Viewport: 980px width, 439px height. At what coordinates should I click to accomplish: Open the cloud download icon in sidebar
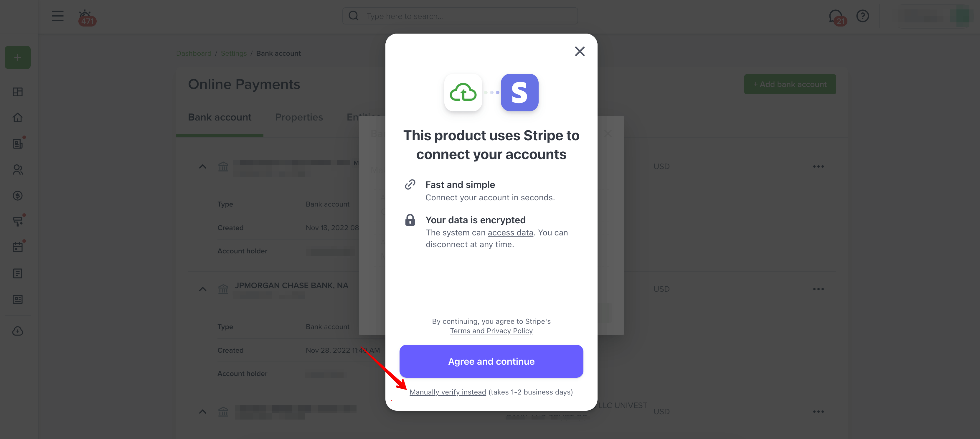coord(17,331)
